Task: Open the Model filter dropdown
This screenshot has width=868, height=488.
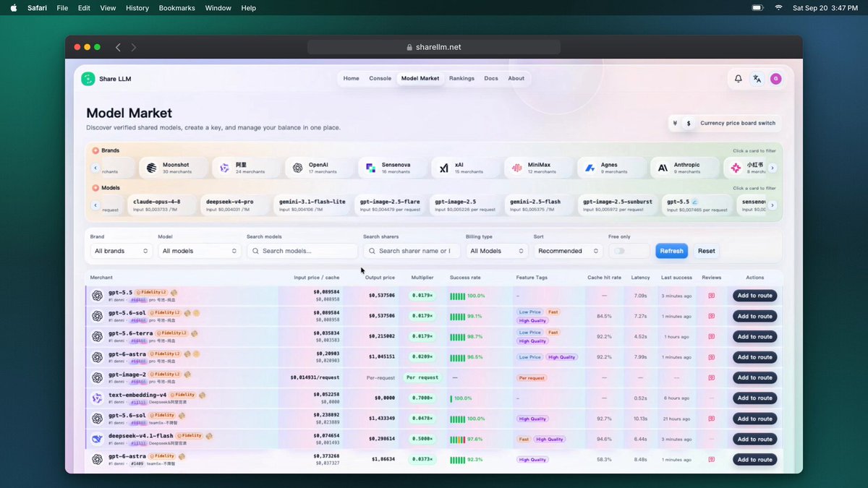Action: coord(200,251)
